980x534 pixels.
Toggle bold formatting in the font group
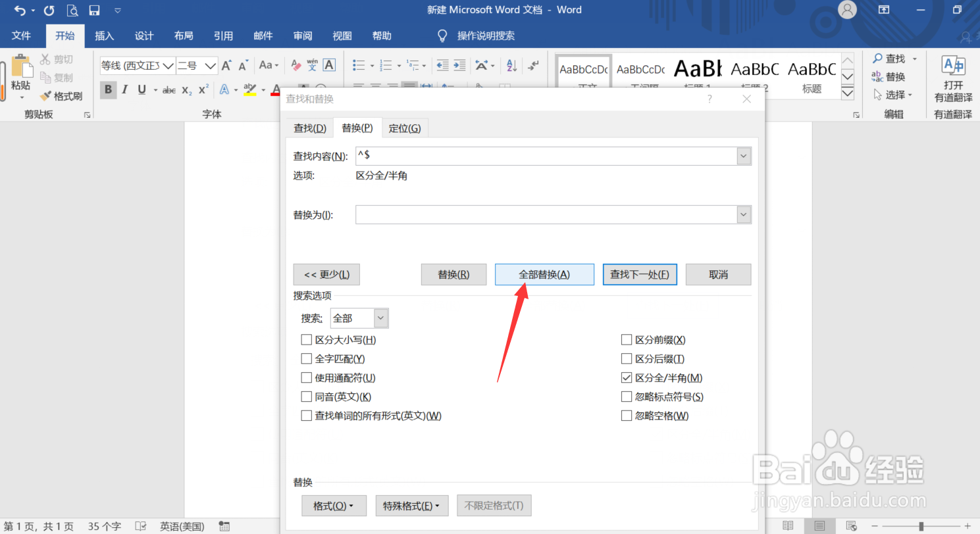[108, 89]
